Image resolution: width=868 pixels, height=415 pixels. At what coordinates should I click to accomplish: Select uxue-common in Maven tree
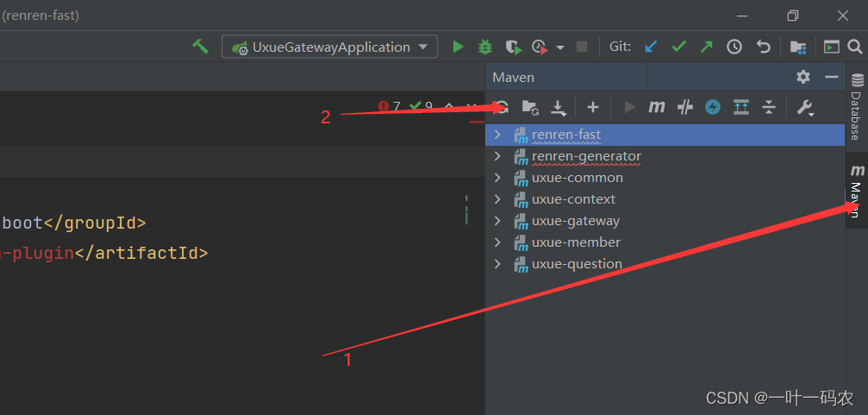[665, 178]
